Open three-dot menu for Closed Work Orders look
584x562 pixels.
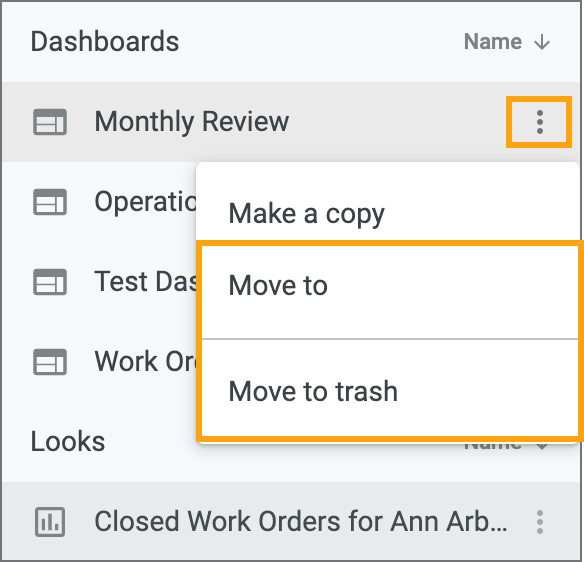click(540, 522)
